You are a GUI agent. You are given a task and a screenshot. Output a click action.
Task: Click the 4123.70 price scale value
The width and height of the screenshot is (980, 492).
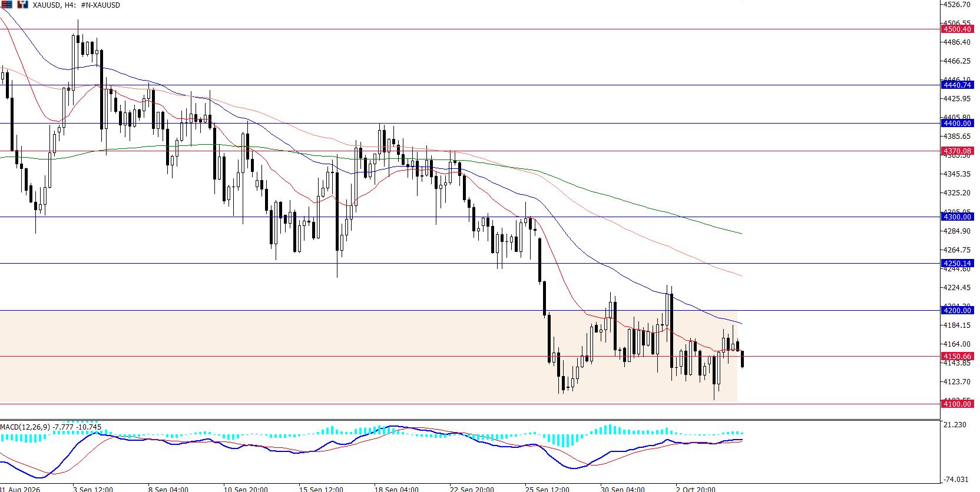point(957,382)
